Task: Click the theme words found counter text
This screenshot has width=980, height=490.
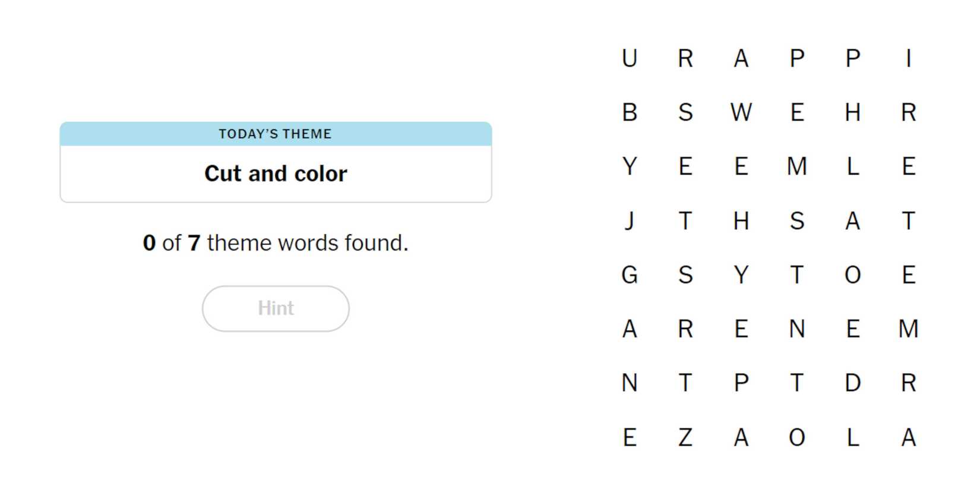Action: click(x=276, y=243)
